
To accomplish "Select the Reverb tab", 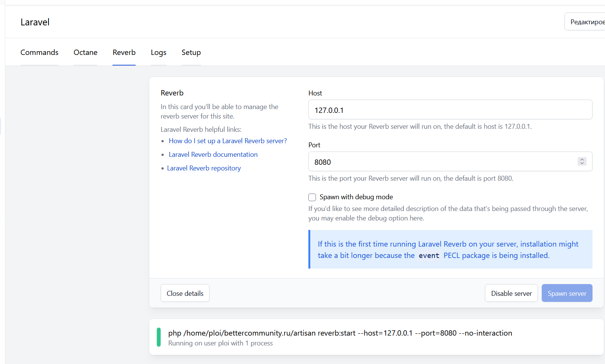I will 124,52.
